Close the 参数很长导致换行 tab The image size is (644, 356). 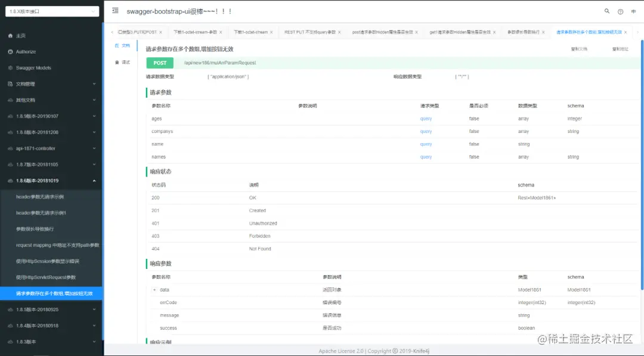tap(543, 32)
